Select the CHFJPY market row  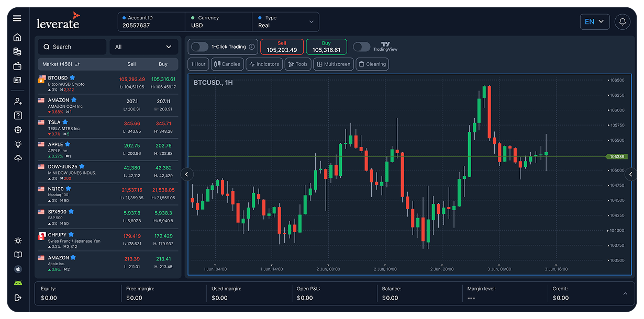[108, 240]
